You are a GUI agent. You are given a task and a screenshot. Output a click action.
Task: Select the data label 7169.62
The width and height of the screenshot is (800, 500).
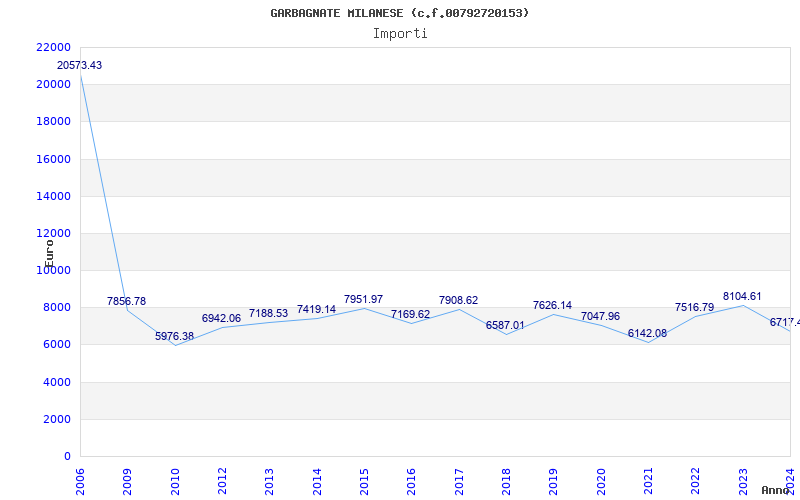[410, 314]
